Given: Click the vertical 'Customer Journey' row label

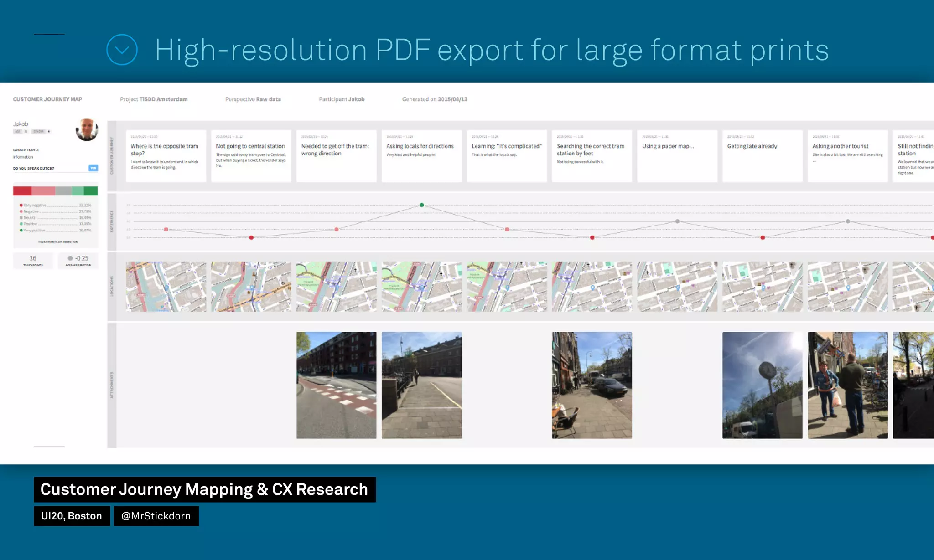Looking at the screenshot, I should [x=112, y=156].
